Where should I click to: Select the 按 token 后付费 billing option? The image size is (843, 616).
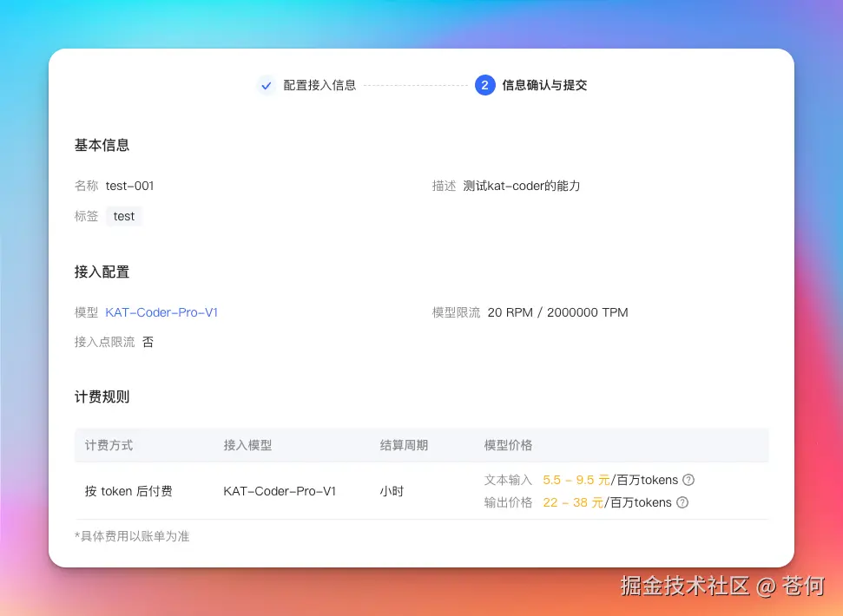point(127,490)
